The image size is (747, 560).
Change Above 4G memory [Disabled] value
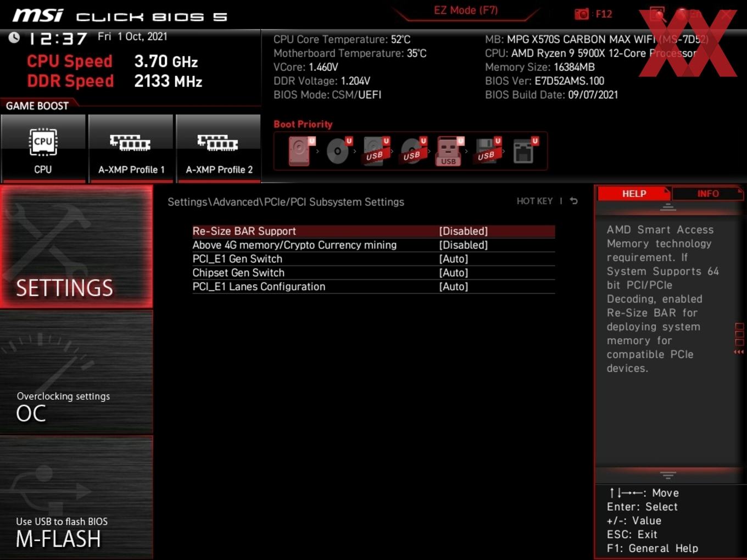(x=463, y=245)
